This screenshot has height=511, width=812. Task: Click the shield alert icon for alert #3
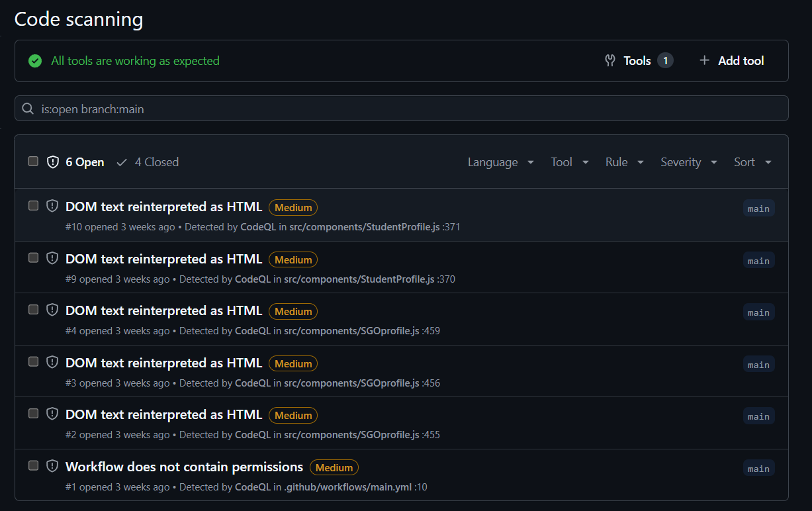tap(52, 362)
